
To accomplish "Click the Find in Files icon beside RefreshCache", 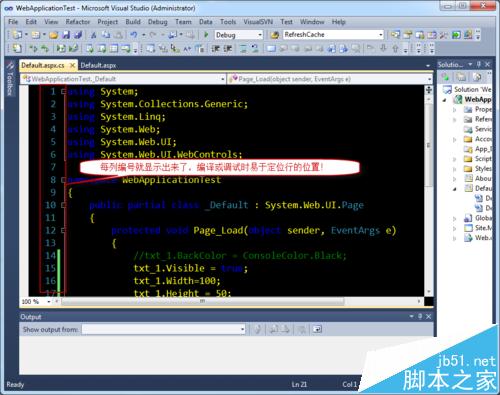I will click(275, 35).
